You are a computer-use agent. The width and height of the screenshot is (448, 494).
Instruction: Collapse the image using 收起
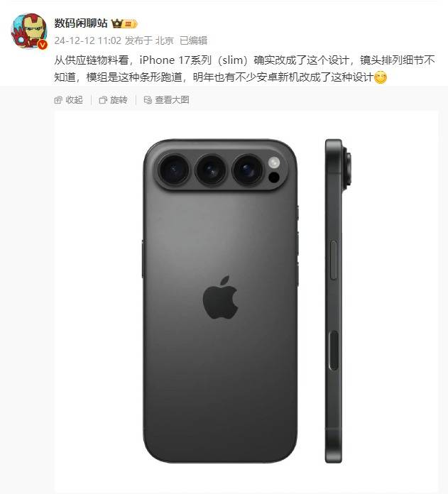click(68, 100)
